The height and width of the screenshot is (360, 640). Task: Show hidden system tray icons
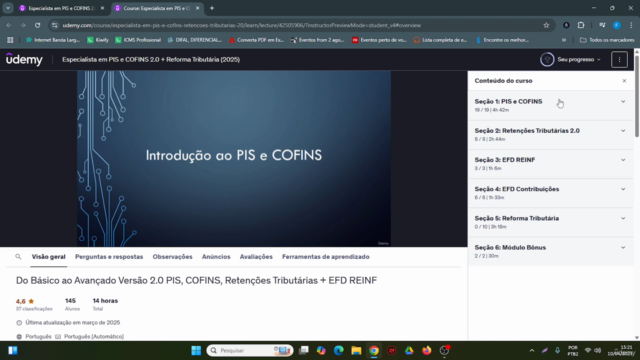(531, 351)
